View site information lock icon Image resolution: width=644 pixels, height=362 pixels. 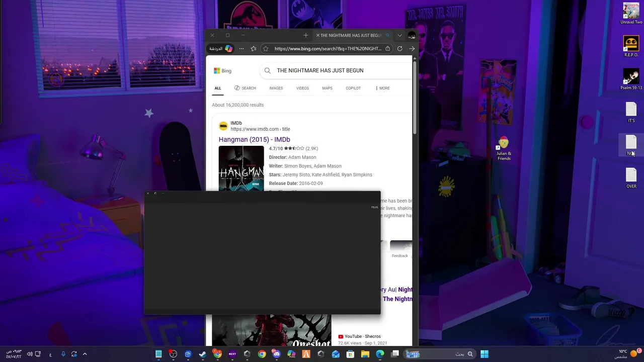coord(387,49)
